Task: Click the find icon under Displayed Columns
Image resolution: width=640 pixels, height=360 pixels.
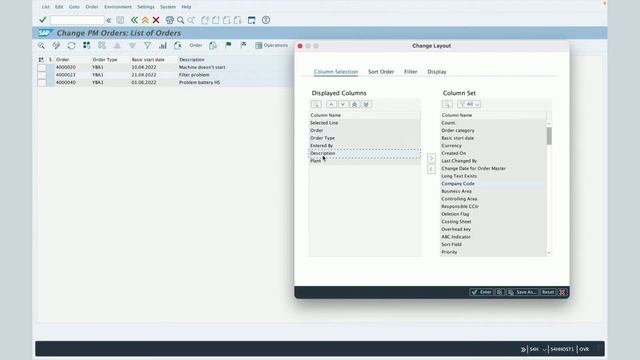Action: point(316,104)
